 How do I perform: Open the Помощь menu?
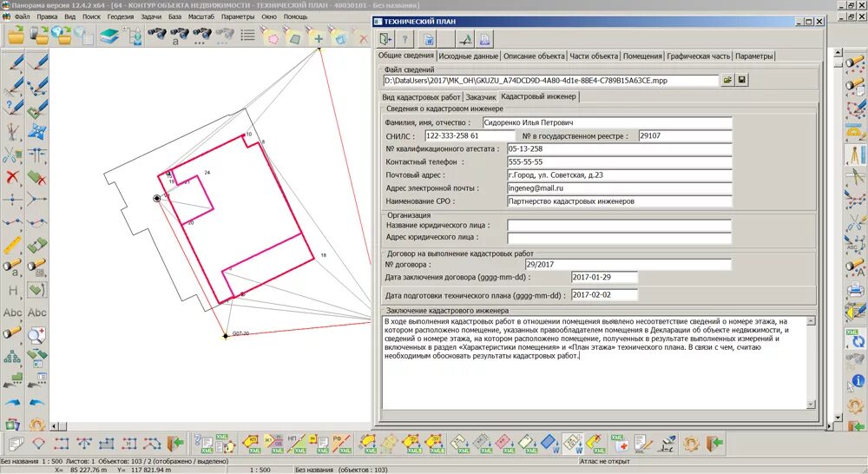296,16
